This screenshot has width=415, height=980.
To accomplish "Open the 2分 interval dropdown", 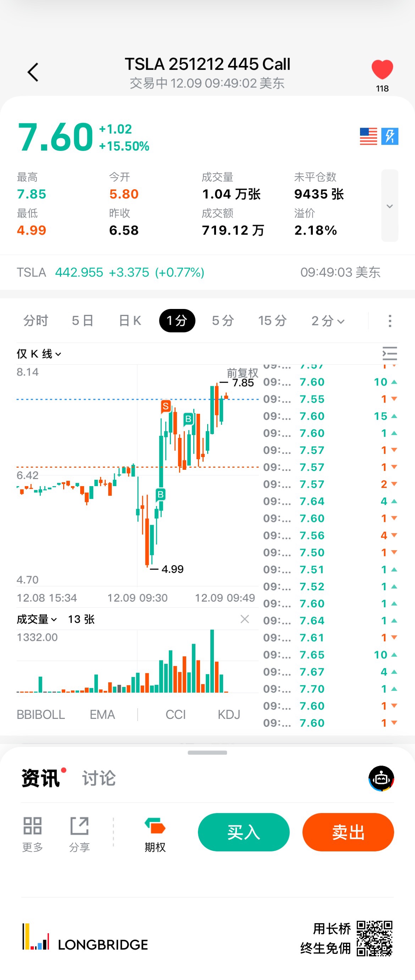I will [x=328, y=321].
